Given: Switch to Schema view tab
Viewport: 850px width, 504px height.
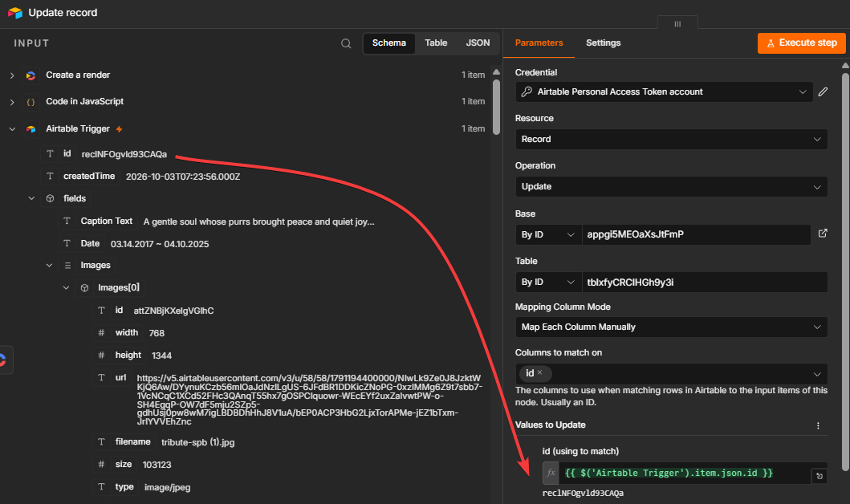Looking at the screenshot, I should (389, 43).
